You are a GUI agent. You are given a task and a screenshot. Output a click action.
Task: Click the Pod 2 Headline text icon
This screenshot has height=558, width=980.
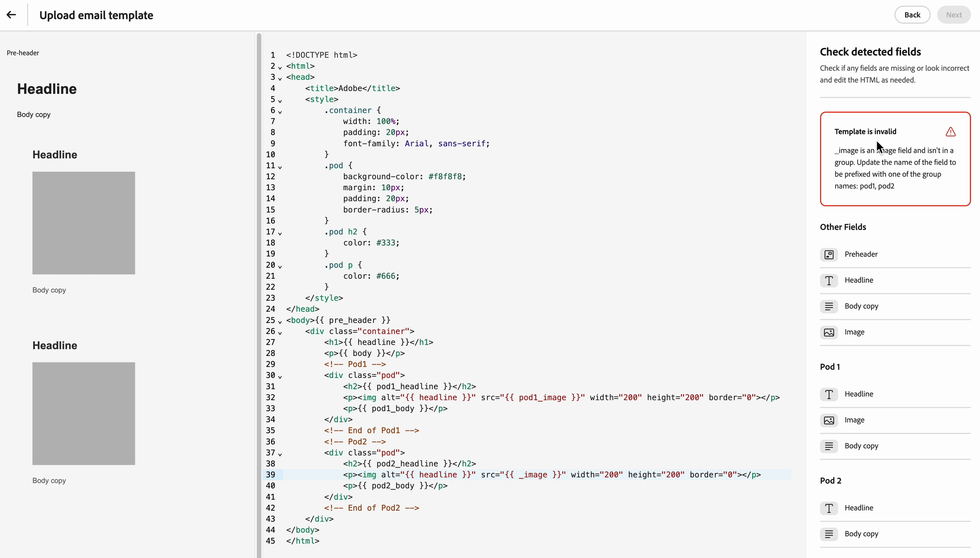coord(829,508)
